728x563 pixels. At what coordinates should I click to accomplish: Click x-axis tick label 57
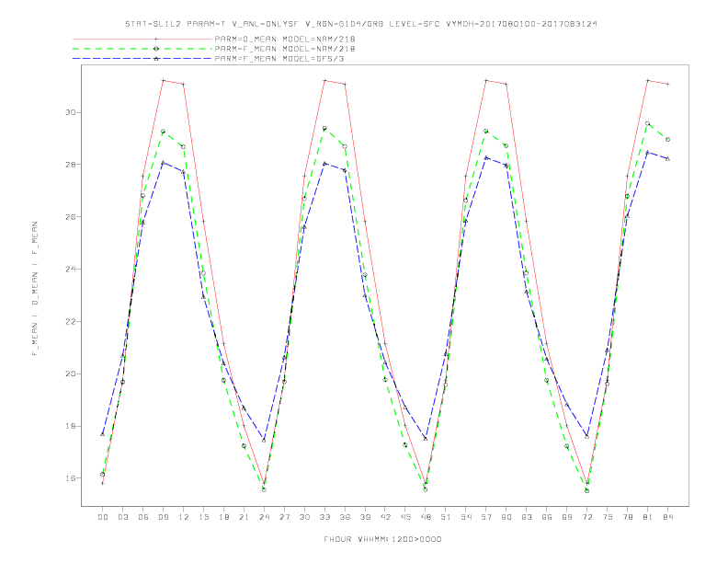486,517
